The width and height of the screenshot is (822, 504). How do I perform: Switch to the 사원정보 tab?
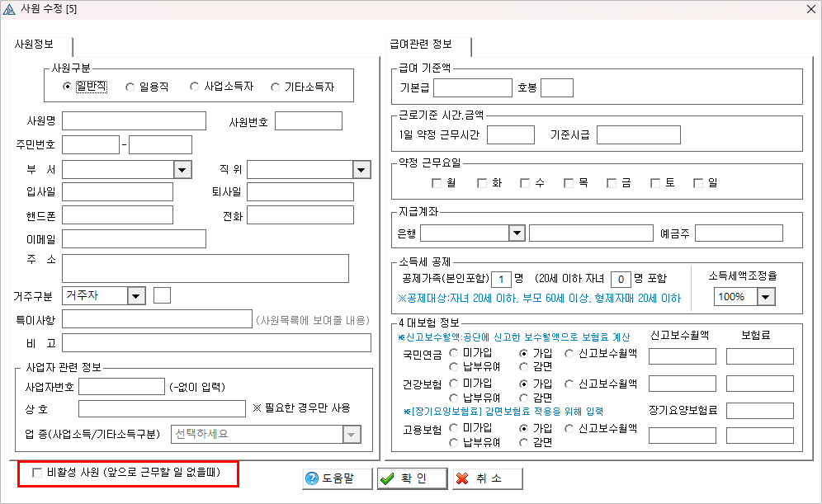coord(35,45)
